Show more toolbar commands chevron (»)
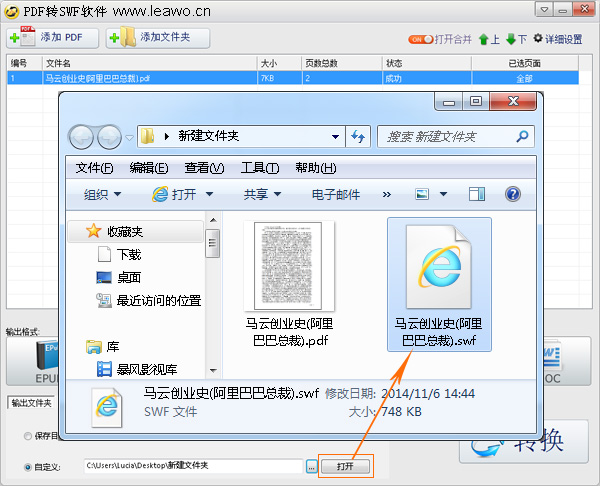Image resolution: width=600 pixels, height=486 pixels. click(387, 195)
